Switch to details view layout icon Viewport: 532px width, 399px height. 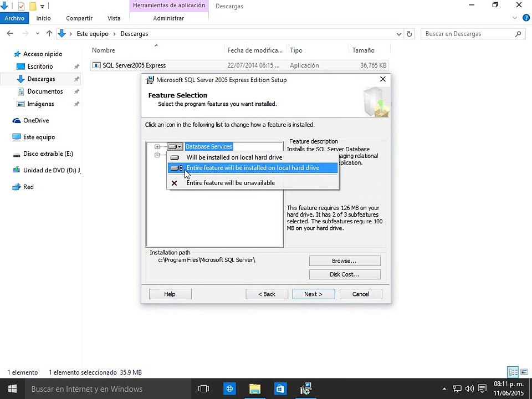(x=513, y=372)
